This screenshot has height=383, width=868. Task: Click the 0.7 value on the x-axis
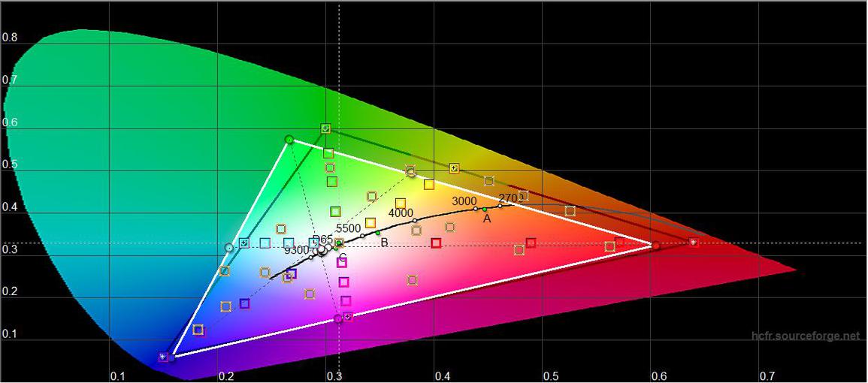pos(767,375)
